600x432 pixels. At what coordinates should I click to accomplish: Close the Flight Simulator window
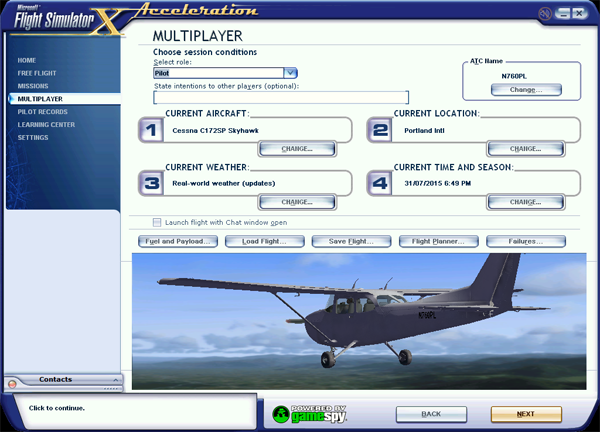pyautogui.click(x=579, y=13)
